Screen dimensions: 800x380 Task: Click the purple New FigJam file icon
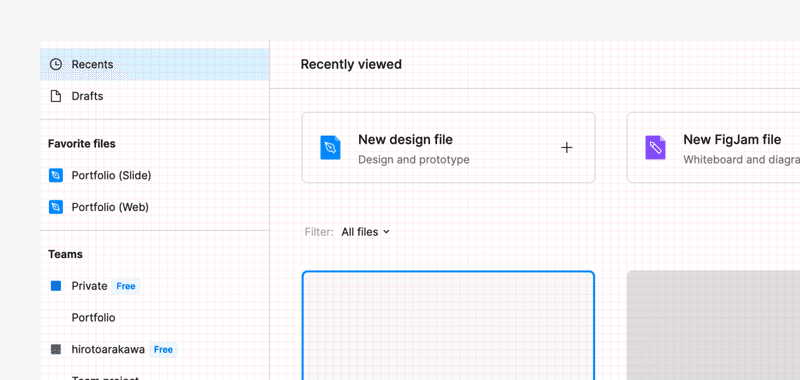tap(656, 147)
